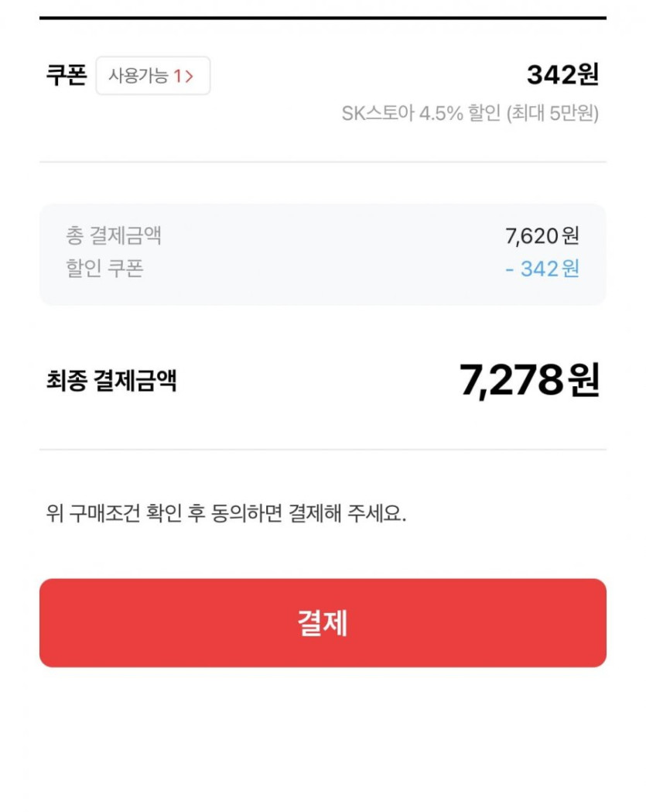Viewport: 646px width, 812px height.
Task: Tap the thick black top divider line
Action: (323, 17)
